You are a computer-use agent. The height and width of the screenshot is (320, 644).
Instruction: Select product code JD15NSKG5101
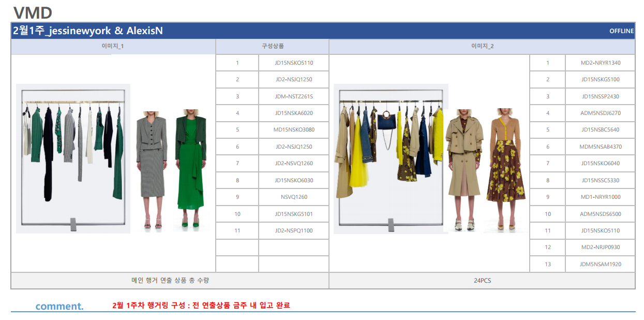tap(294, 214)
